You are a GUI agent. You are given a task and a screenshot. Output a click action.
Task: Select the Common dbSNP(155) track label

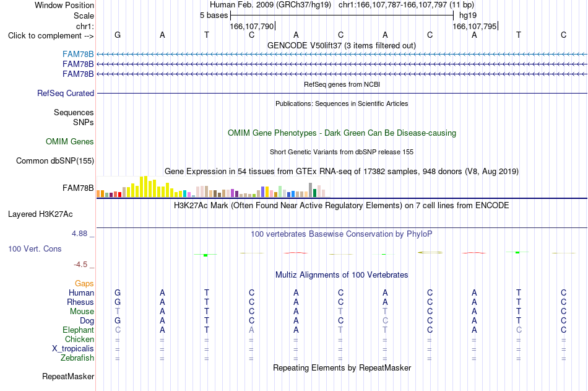coord(55,160)
